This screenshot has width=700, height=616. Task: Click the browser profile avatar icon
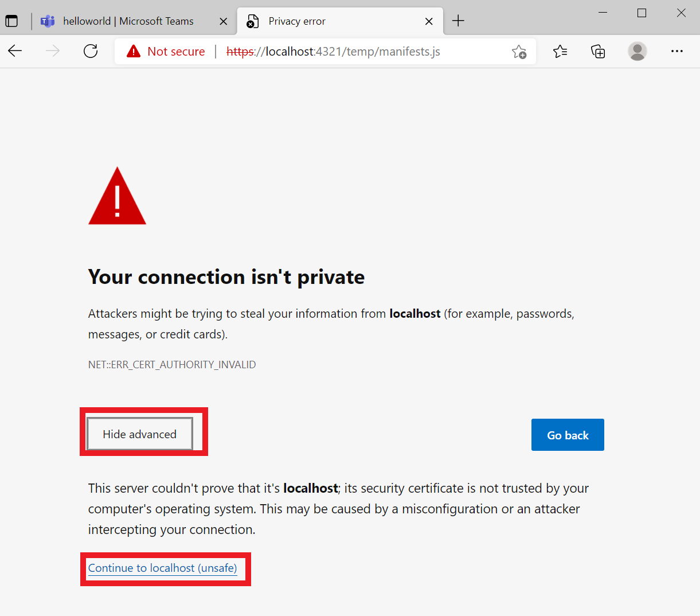point(638,51)
